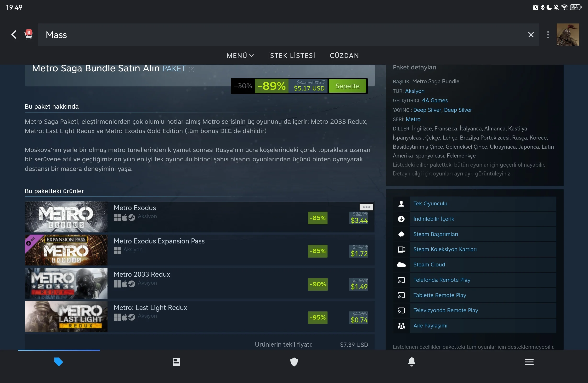Open the Steam Guard shield icon
The height and width of the screenshot is (383, 588).
[x=294, y=362]
